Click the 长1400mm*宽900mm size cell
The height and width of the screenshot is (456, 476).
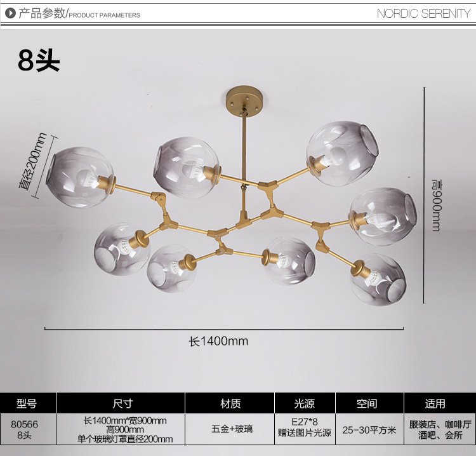121,429
